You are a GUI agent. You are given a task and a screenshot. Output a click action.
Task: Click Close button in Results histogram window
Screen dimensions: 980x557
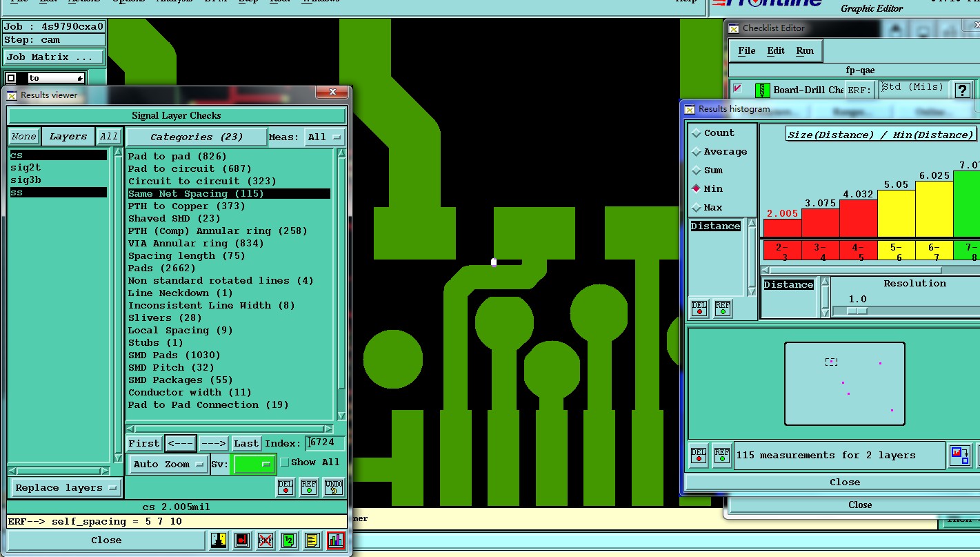pyautogui.click(x=845, y=482)
